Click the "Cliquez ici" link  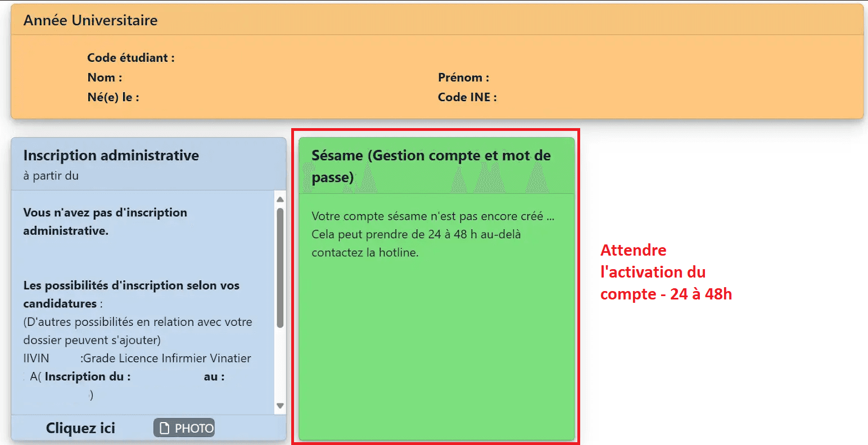click(x=80, y=428)
